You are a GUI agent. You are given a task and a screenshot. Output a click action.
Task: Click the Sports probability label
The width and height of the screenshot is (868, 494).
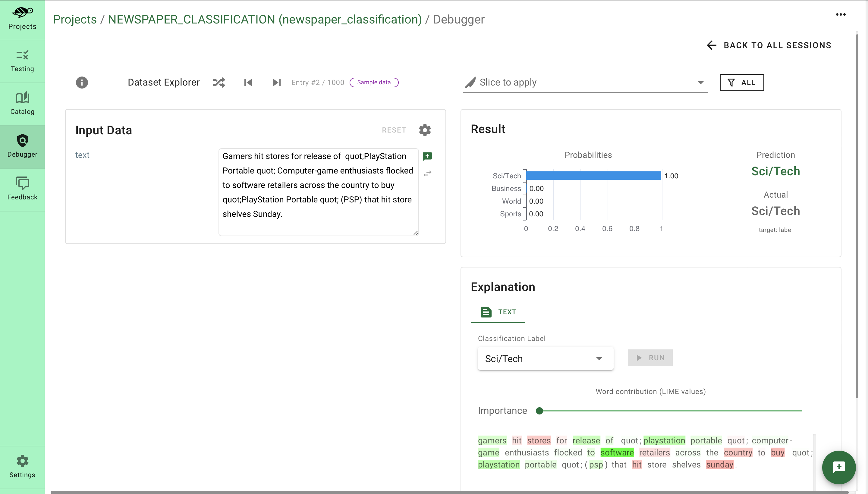point(510,214)
